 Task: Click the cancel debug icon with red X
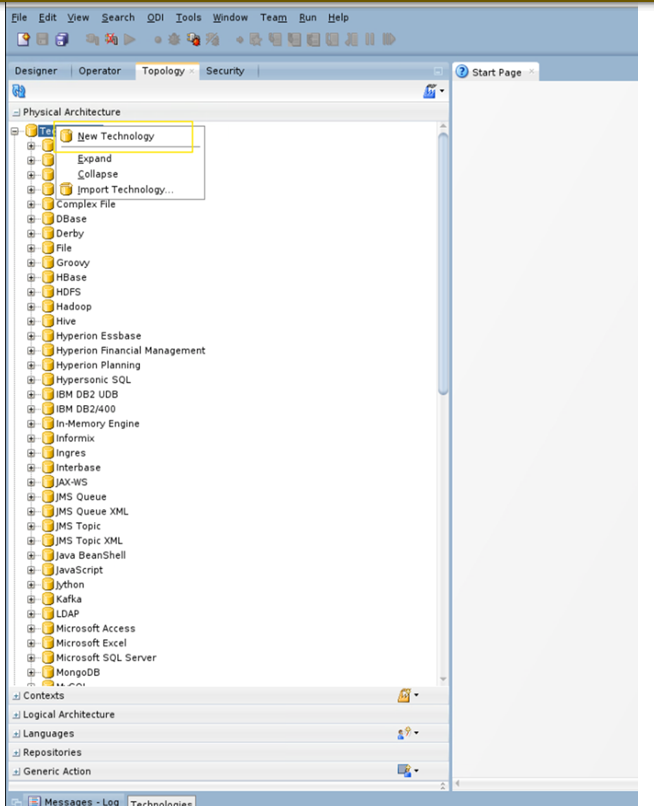pos(111,39)
